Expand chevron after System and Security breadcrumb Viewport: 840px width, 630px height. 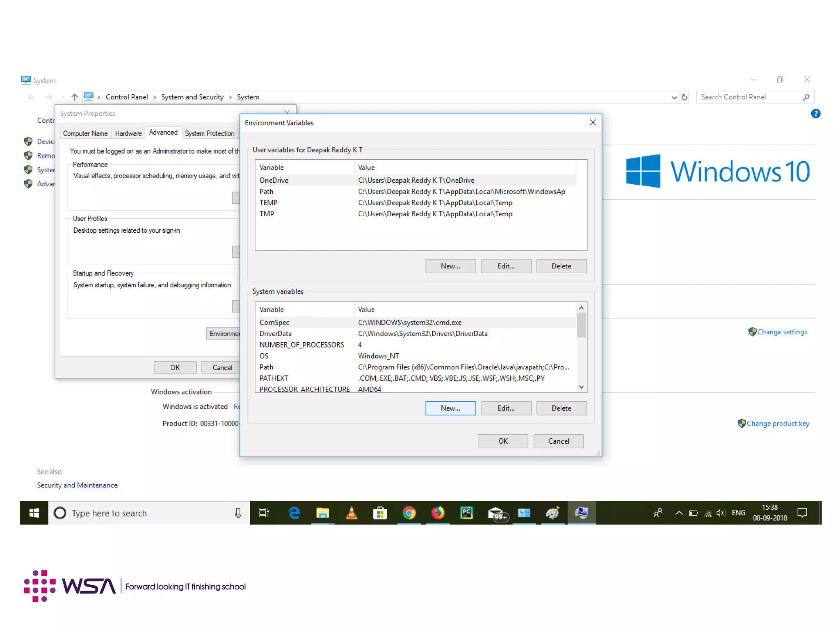pyautogui.click(x=230, y=97)
